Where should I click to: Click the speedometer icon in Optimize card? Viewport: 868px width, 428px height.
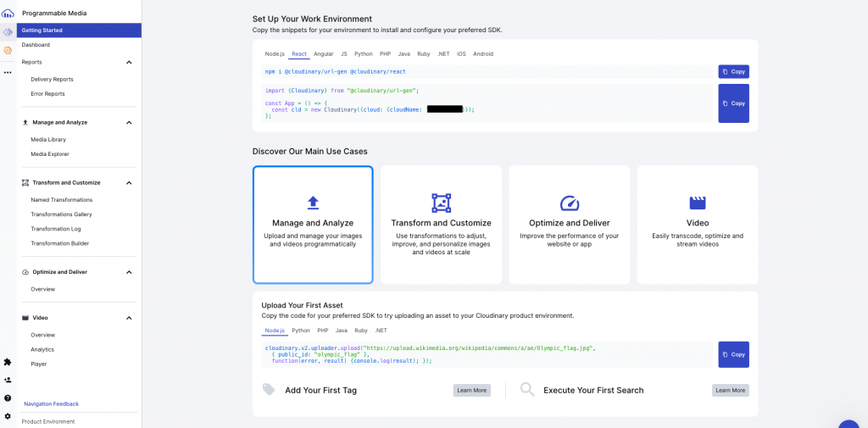coord(570,203)
